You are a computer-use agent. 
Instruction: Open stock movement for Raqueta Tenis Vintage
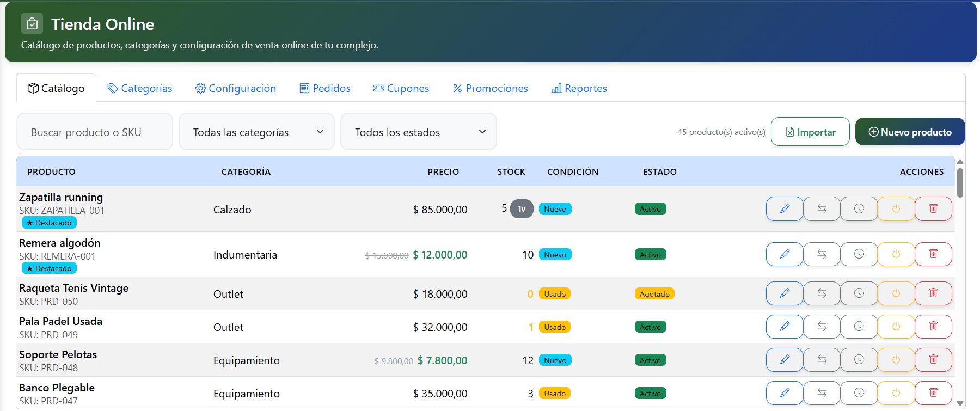coord(822,293)
